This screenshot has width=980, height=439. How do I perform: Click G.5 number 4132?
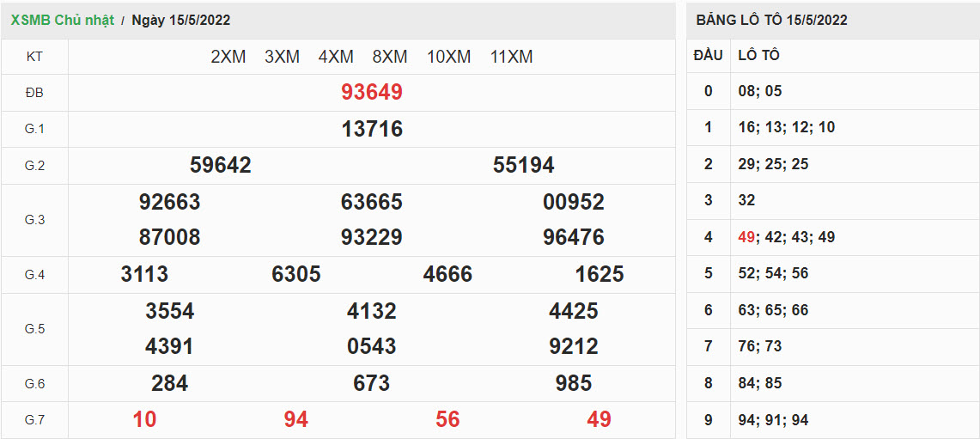(371, 311)
